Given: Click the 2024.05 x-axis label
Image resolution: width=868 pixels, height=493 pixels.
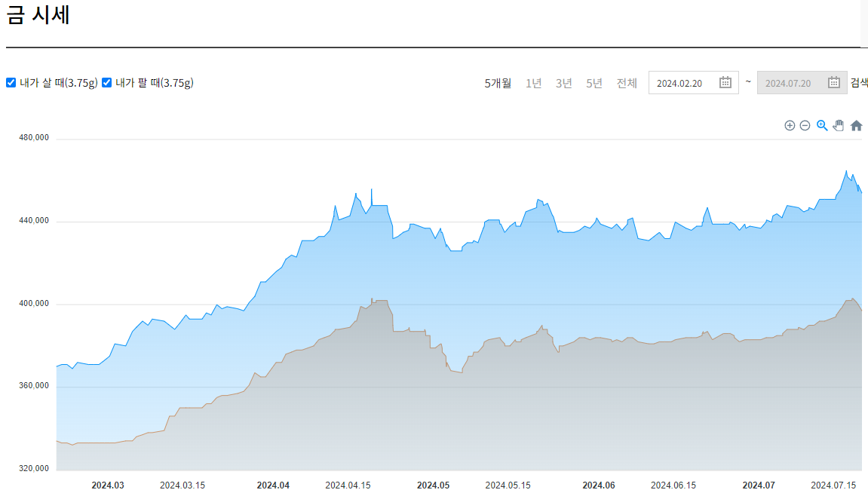Looking at the screenshot, I should coord(433,485).
